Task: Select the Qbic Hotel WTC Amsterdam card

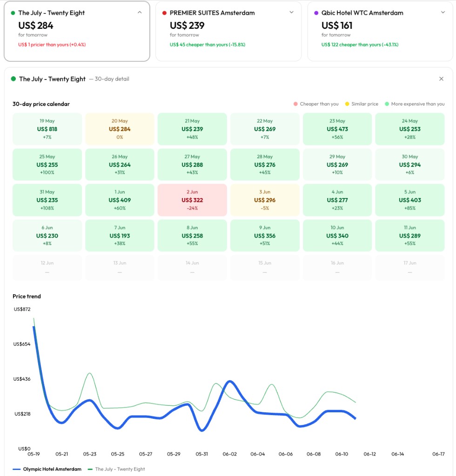Action: [x=380, y=31]
